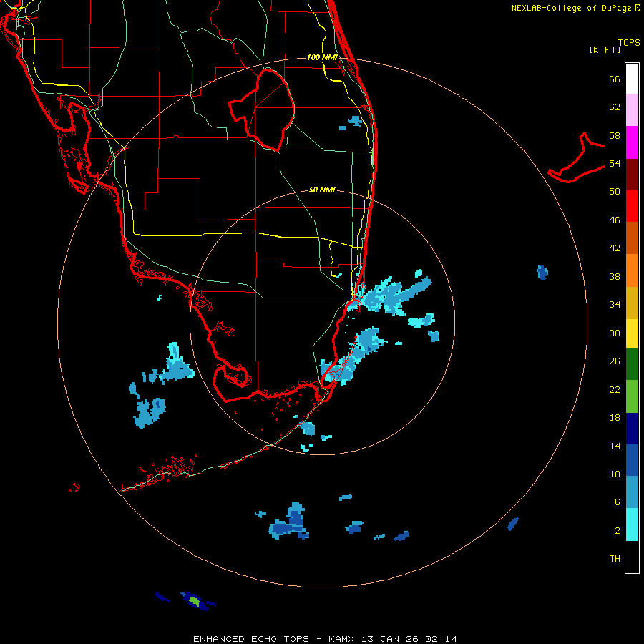Viewport: 644px width, 644px height.
Task: Click the ENHANCED ECHO TOPS caption text
Action: click(x=251, y=639)
